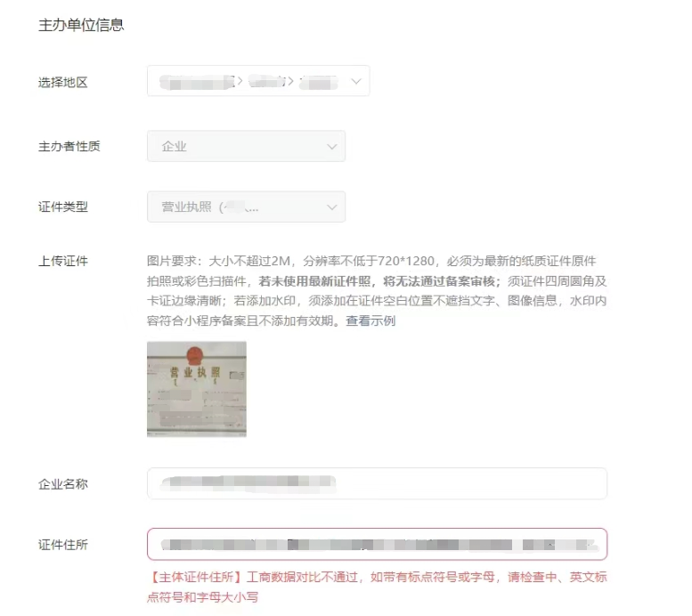The image size is (692, 616).
Task: Click the 主办单位信息 section heading
Action: pyautogui.click(x=81, y=25)
